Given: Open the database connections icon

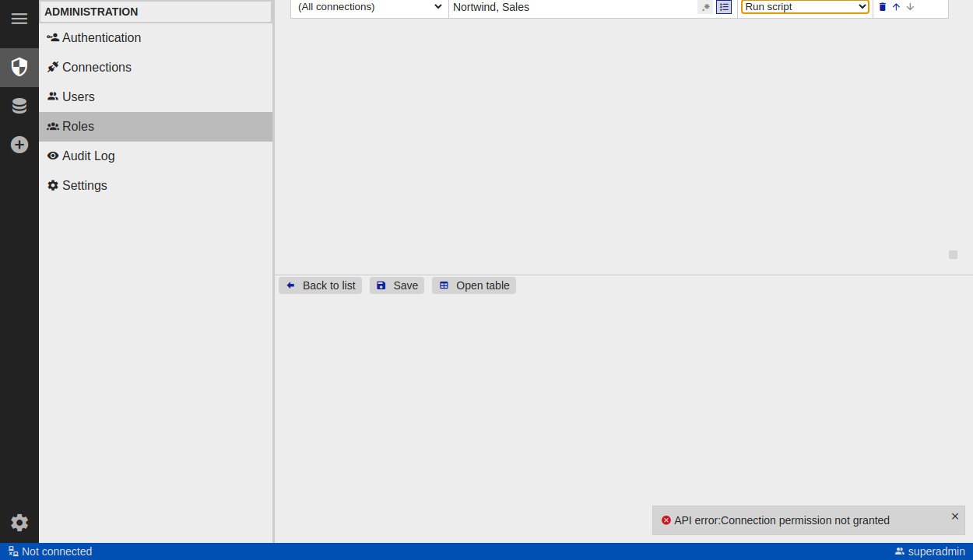Looking at the screenshot, I should click(19, 106).
